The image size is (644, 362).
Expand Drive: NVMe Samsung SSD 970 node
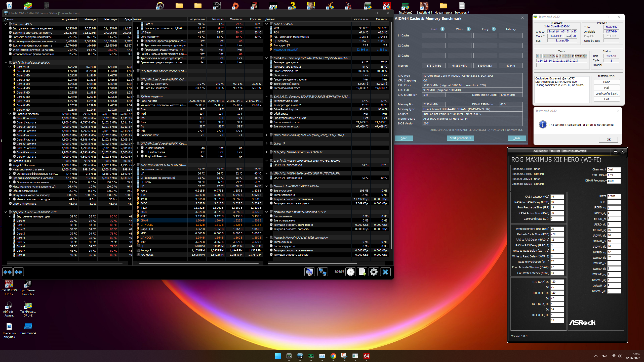point(267,135)
